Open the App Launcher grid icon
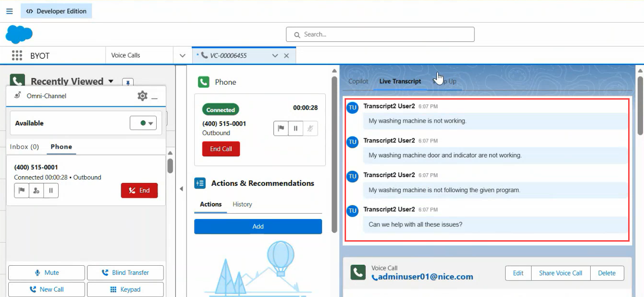Viewport: 644px width, 297px height. tap(17, 55)
